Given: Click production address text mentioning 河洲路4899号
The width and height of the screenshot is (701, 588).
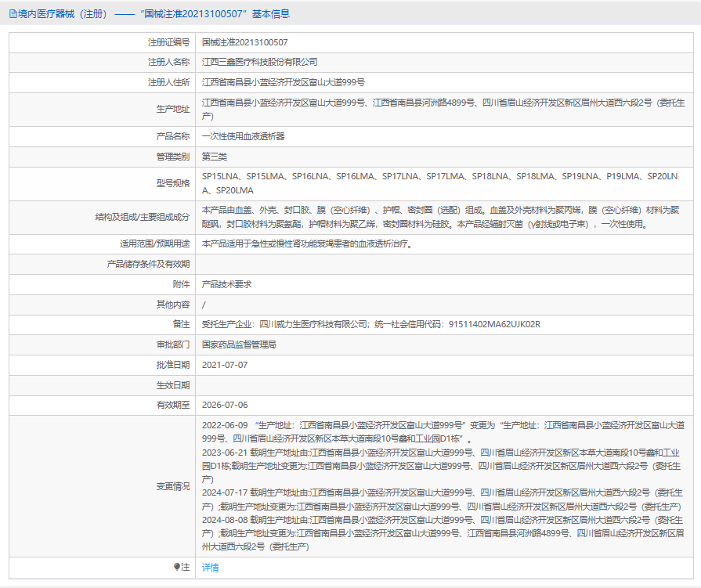Looking at the screenshot, I should (443, 109).
